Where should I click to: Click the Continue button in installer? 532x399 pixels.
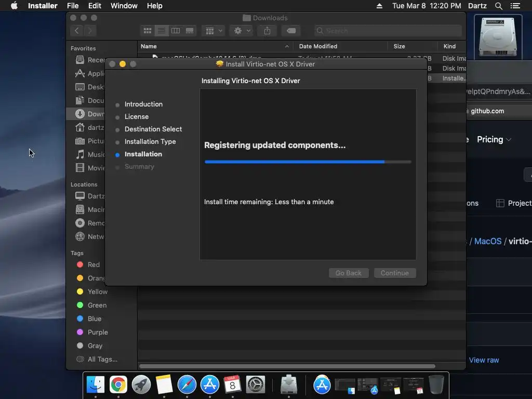(x=395, y=273)
